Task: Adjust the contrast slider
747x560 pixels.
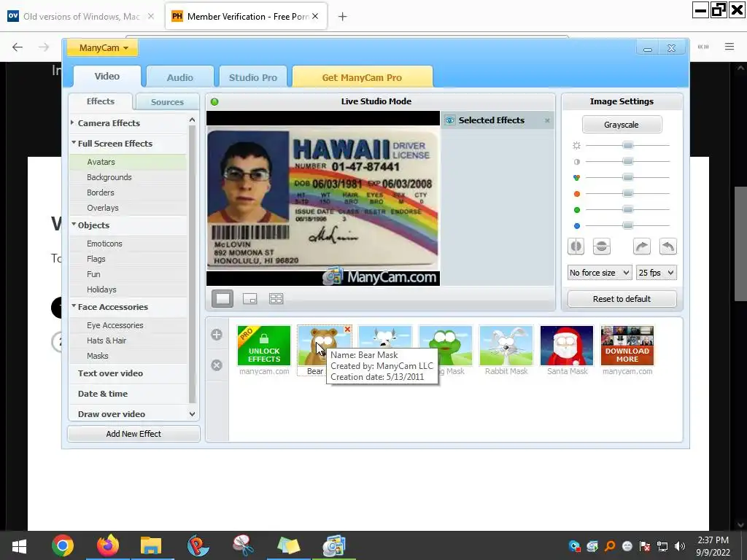Action: pos(628,161)
